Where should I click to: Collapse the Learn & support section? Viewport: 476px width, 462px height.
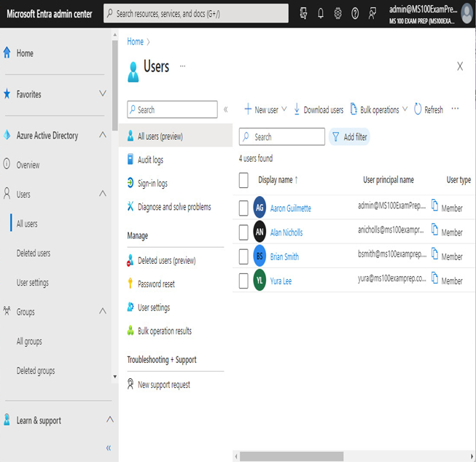(x=110, y=420)
